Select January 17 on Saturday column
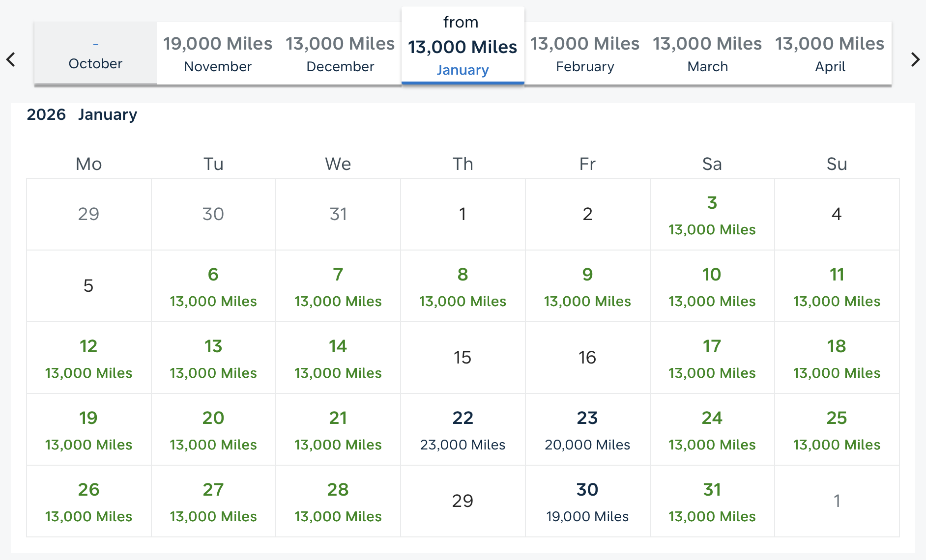 coord(712,358)
